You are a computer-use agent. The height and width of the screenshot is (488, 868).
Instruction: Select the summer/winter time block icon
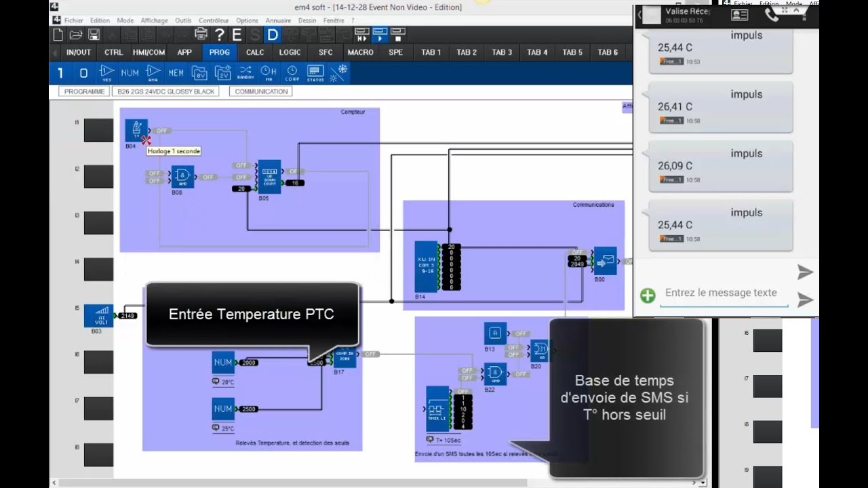338,73
